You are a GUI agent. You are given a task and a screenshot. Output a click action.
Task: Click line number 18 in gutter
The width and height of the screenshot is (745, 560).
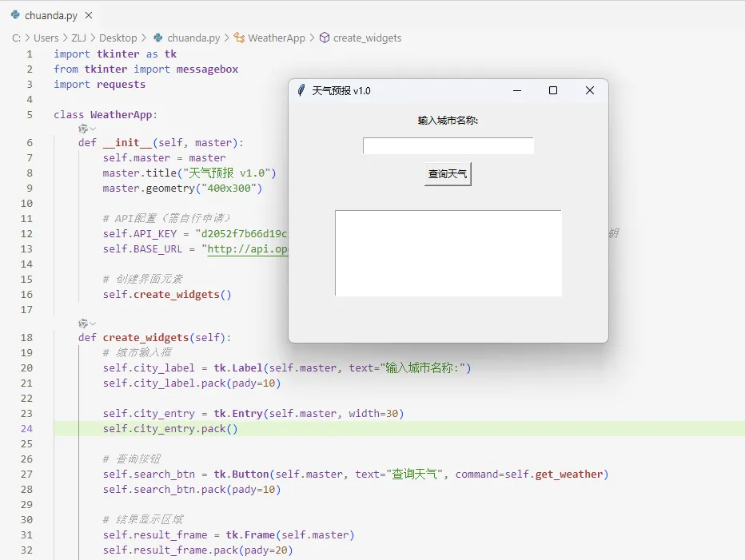(x=27, y=338)
